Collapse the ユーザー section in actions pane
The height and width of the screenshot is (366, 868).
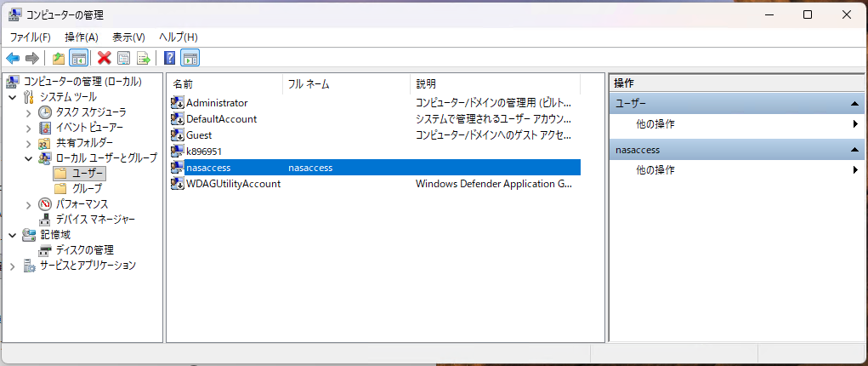coord(854,103)
